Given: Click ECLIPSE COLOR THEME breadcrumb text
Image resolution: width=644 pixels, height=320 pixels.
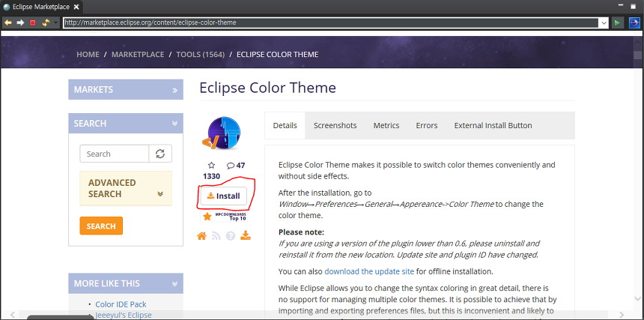Looking at the screenshot, I should [x=278, y=54].
